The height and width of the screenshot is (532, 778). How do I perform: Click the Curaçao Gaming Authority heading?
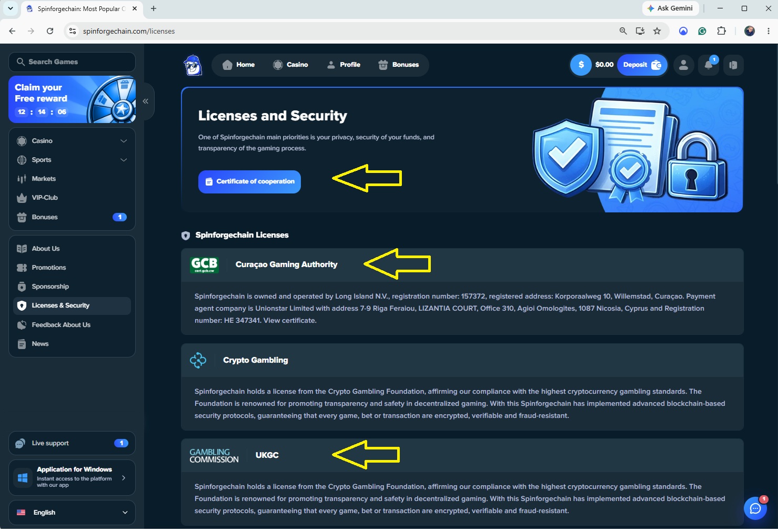coord(287,264)
